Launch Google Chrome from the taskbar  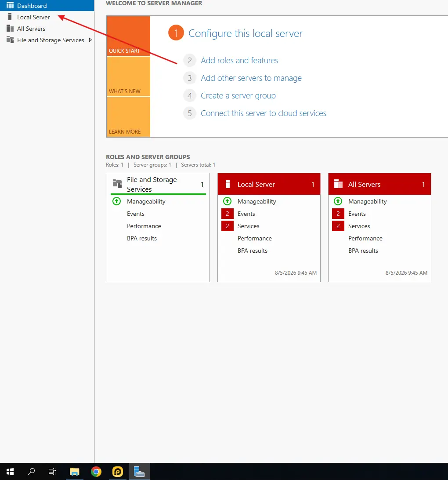96,471
